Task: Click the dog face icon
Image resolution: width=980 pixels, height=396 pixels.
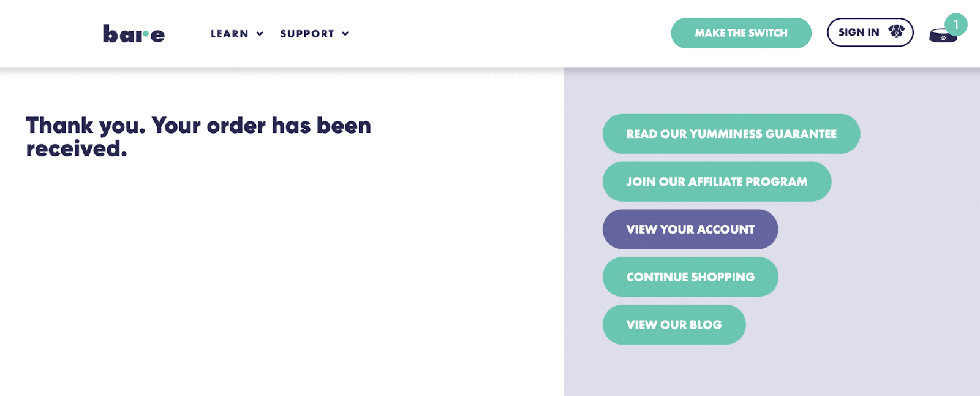Action: pyautogui.click(x=896, y=31)
